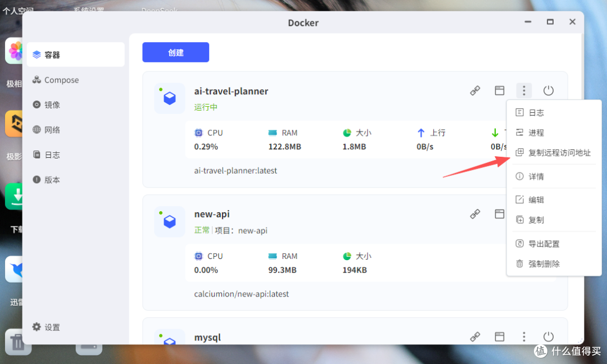
Task: Choose 编辑 in the context menu
Action: 554,199
